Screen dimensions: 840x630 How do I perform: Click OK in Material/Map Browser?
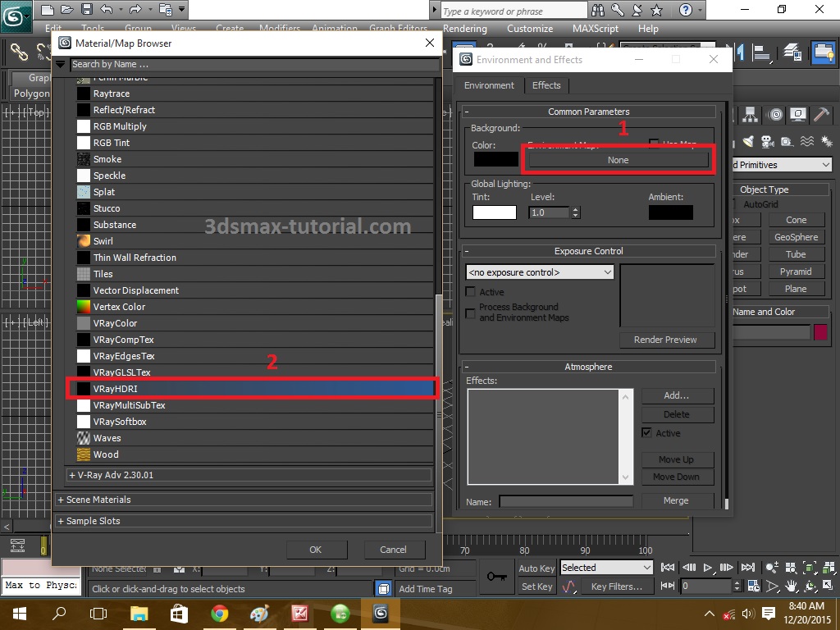pyautogui.click(x=316, y=550)
